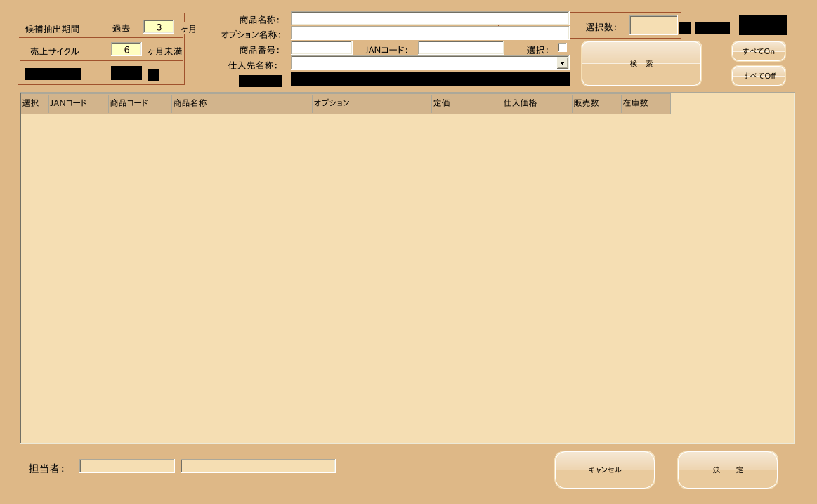Click the 選択数: label
Image resolution: width=817 pixels, height=504 pixels.
(601, 27)
